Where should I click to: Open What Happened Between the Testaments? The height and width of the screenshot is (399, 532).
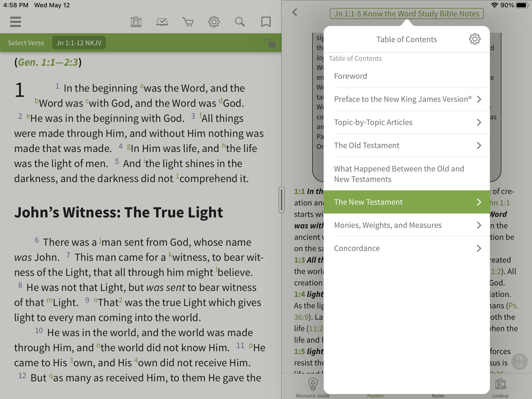tap(407, 174)
